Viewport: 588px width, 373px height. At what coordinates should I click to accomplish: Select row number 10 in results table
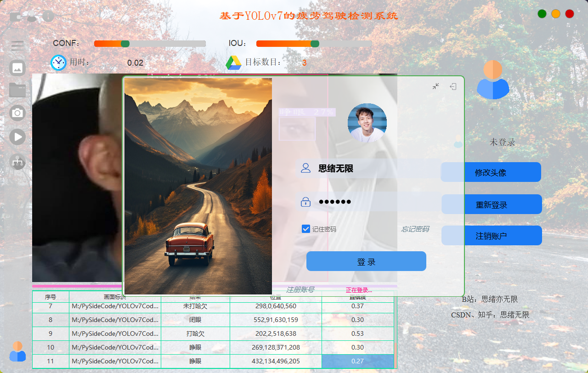point(51,347)
